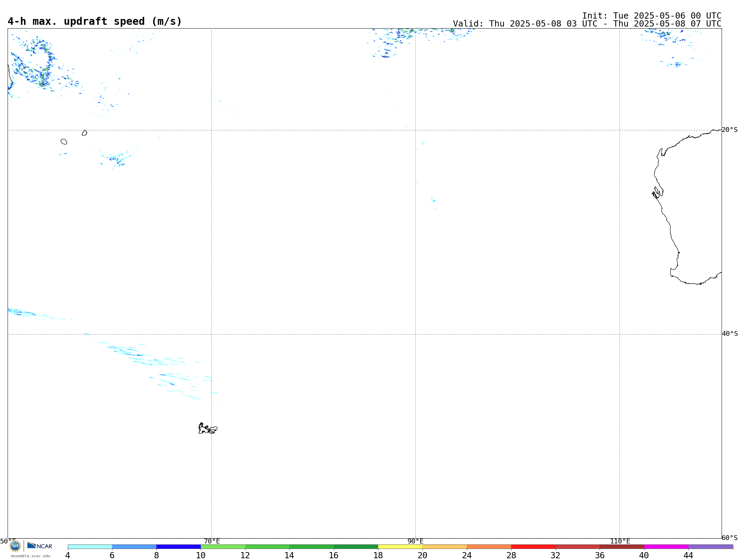Viewport: 744px width, 560px height.
Task: Click the green 14-16 colorbar swatch
Action: tap(312, 547)
